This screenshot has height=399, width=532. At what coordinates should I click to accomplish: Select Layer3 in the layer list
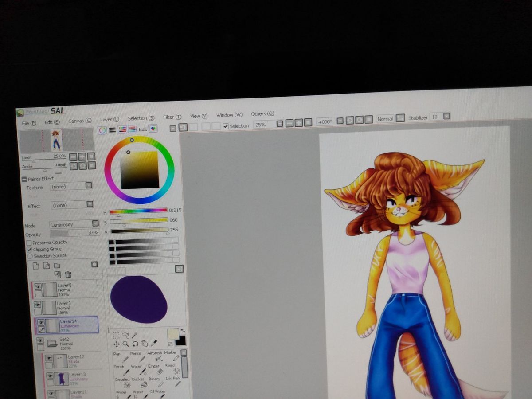coord(67,308)
